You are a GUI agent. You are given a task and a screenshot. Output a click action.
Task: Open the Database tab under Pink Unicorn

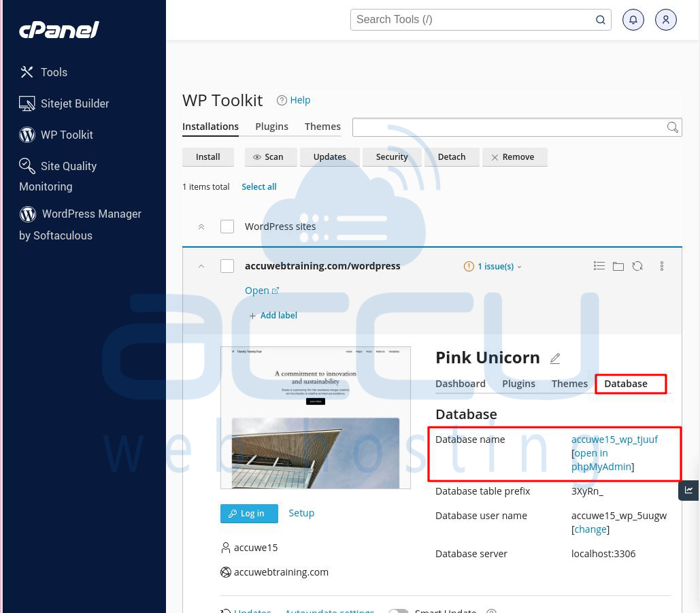625,384
